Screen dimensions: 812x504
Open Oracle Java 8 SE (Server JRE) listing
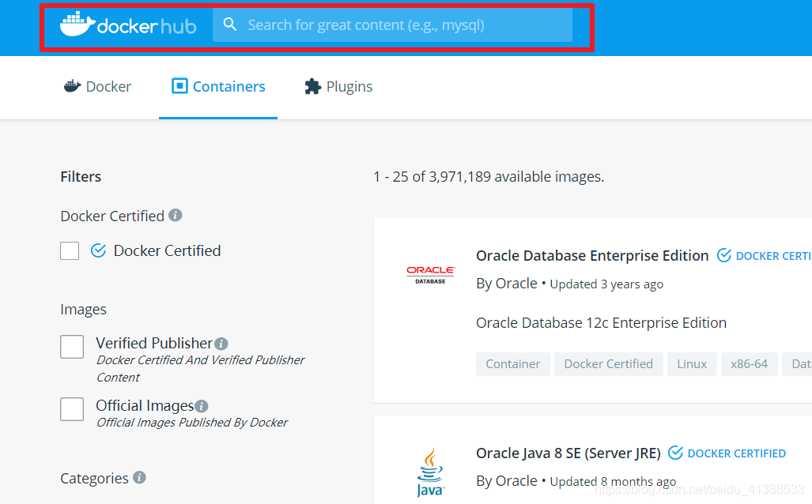[x=569, y=453]
